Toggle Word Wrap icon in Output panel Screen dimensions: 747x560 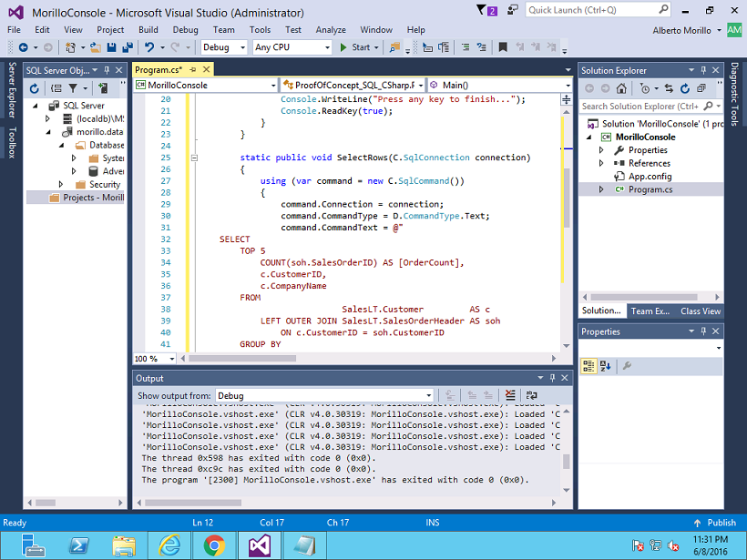(532, 395)
